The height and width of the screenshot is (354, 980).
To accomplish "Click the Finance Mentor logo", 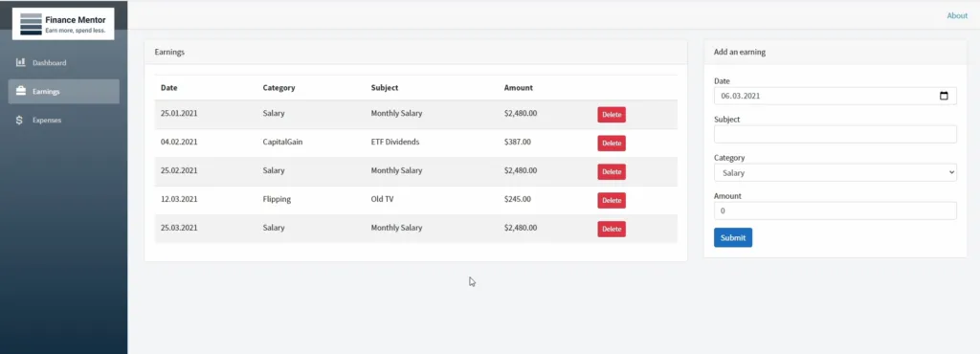I will point(63,24).
